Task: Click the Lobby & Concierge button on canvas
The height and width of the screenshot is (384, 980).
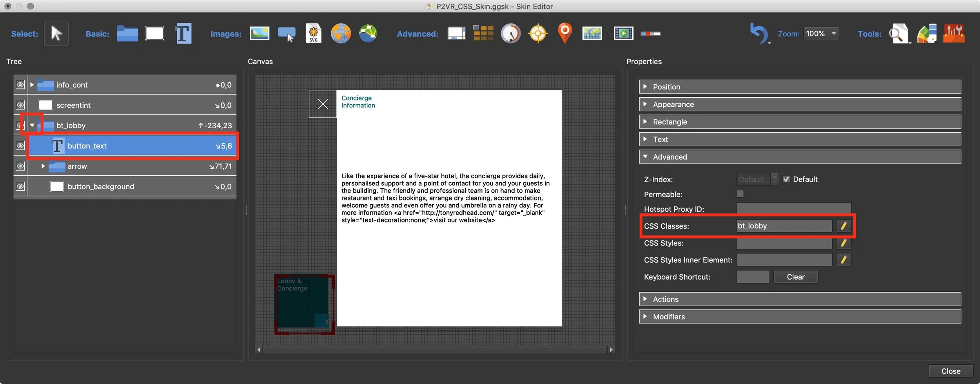Action: click(304, 304)
